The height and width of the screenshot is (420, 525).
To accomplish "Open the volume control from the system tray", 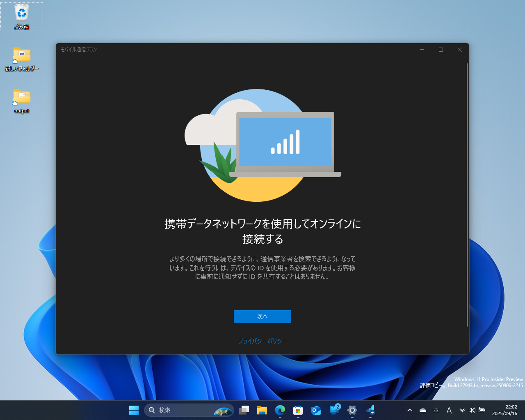I will 472,410.
